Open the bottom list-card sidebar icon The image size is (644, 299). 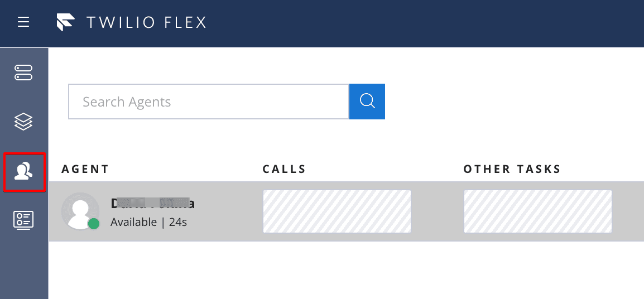pyautogui.click(x=23, y=220)
